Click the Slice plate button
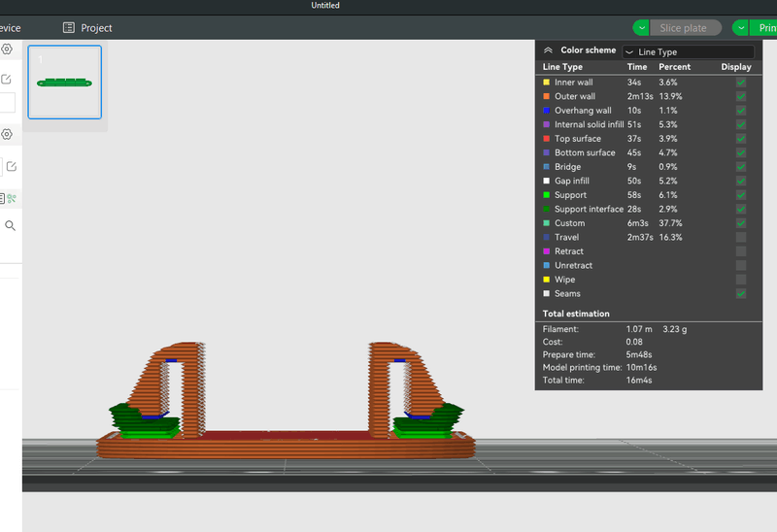The image size is (777, 532). (686, 28)
